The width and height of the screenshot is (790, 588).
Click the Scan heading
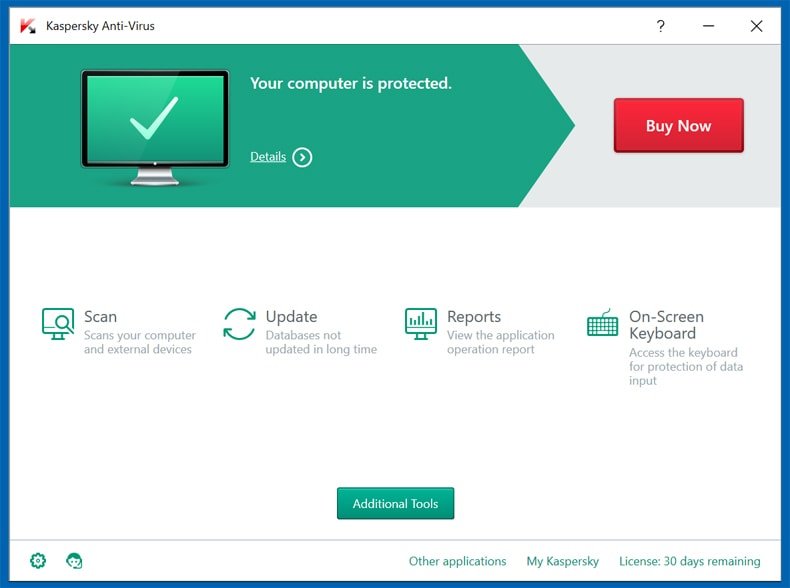click(x=100, y=316)
